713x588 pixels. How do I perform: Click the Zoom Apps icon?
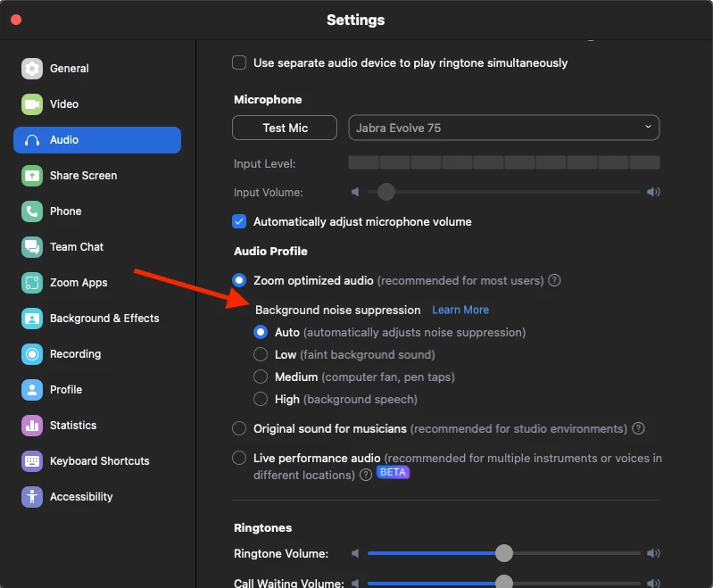(32, 283)
